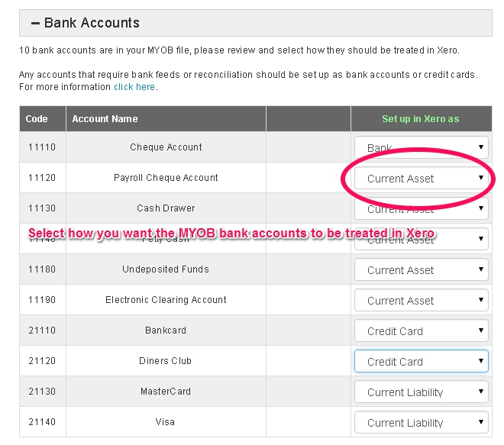Viewport: 504px width, 445px height.
Task: Open Bankcard account type dropdown
Action: tap(421, 331)
